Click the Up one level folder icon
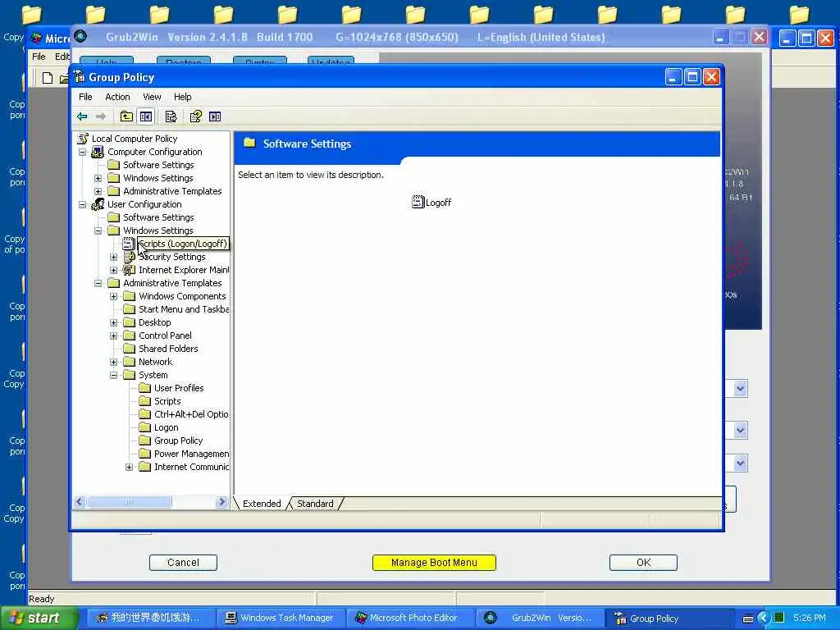 (x=126, y=116)
